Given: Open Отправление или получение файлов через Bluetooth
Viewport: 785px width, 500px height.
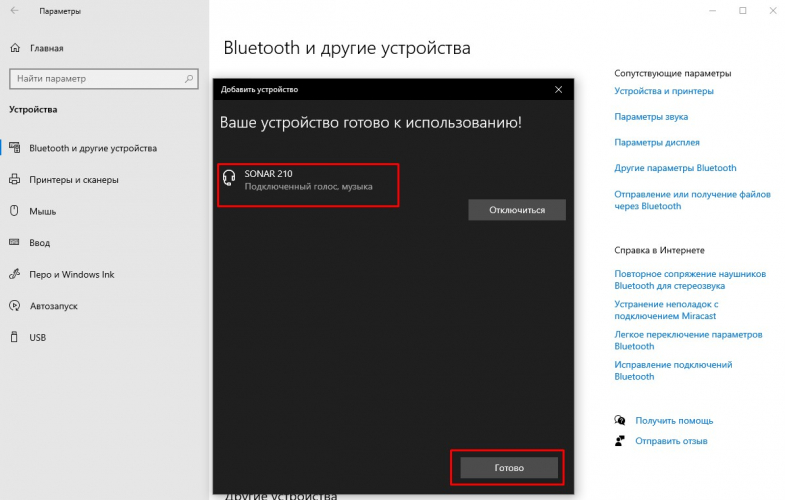Looking at the screenshot, I should point(692,200).
